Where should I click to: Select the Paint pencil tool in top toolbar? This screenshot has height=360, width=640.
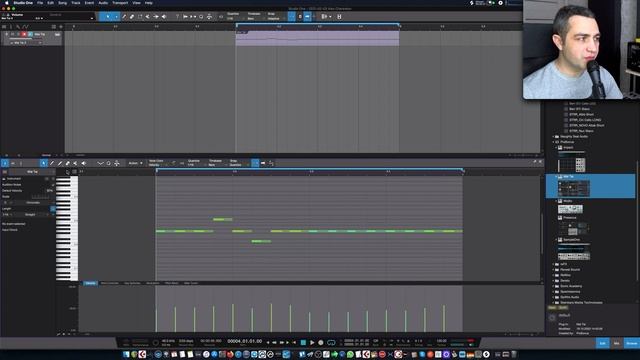[124, 17]
